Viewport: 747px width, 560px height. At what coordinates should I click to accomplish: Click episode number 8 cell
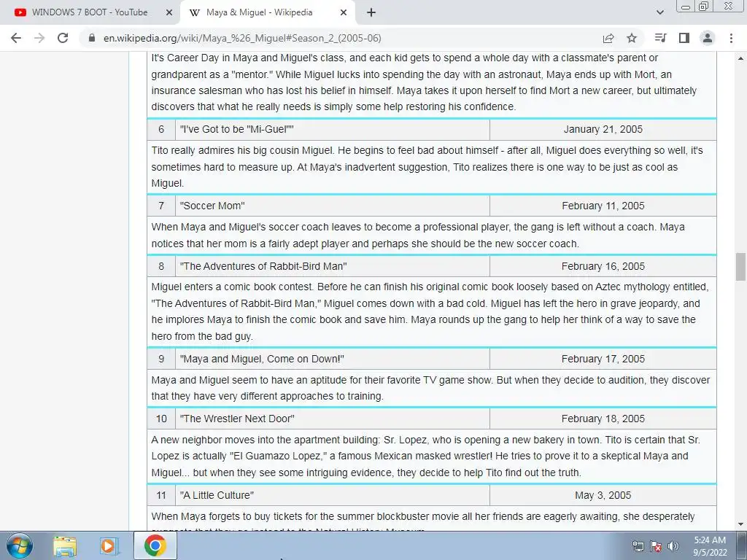pos(161,266)
